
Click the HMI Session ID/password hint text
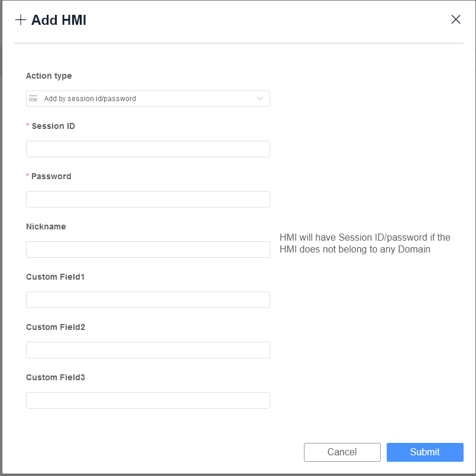click(365, 243)
